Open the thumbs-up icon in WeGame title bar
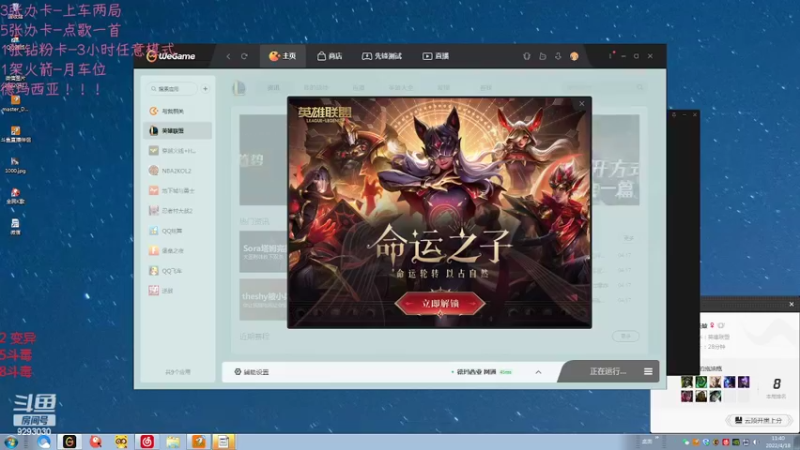 click(x=542, y=56)
